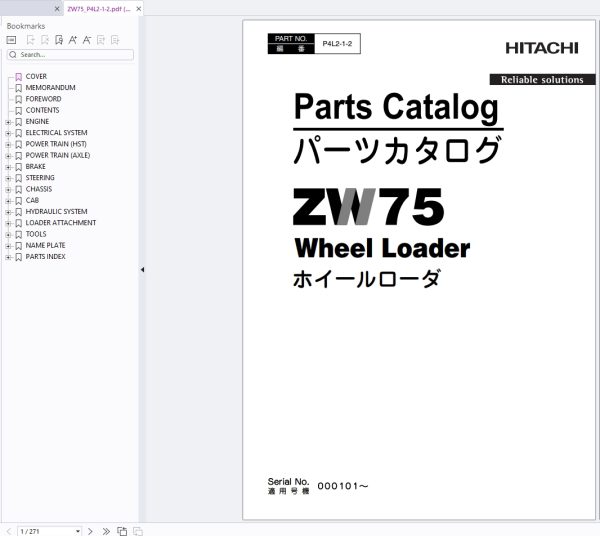Expand the LOADER ATTACHMENT bookmark node
The width and height of the screenshot is (600, 536).
[x=8, y=223]
